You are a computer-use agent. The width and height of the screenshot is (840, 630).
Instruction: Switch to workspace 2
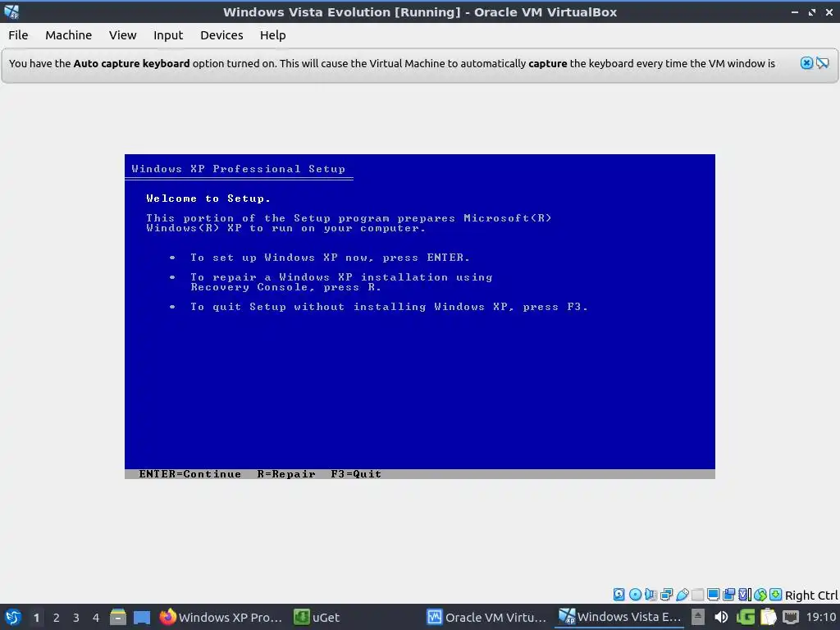click(57, 618)
